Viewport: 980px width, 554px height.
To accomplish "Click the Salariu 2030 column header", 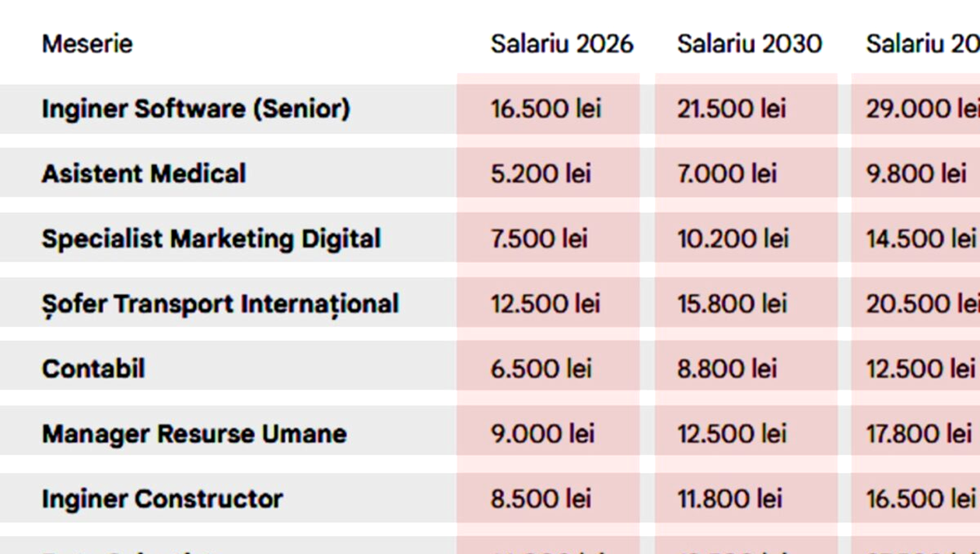I will pyautogui.click(x=749, y=44).
